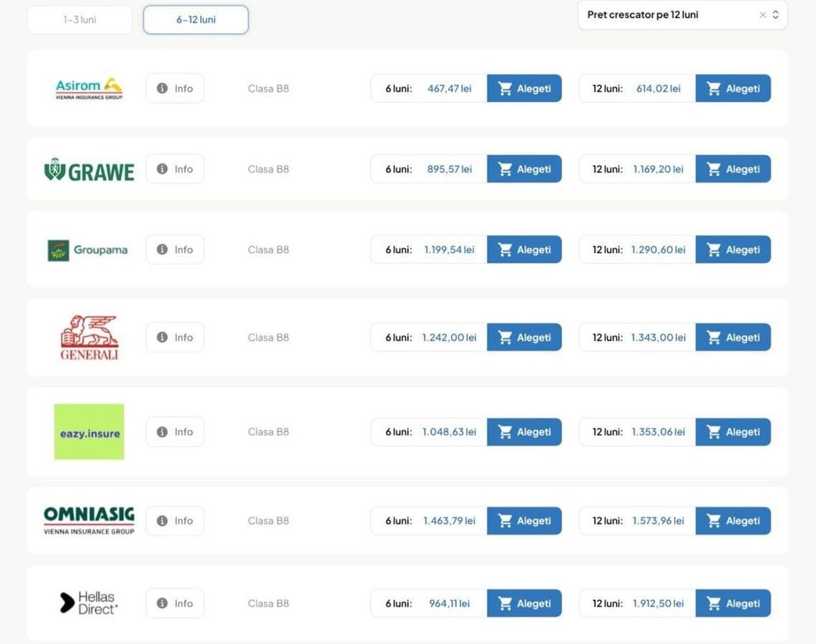The image size is (816, 644).
Task: Click the 895,57 lei price
Action: pyautogui.click(x=449, y=169)
